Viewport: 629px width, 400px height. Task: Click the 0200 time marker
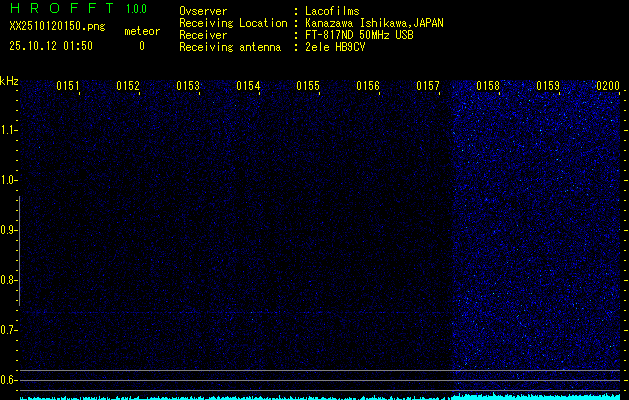tap(608, 87)
